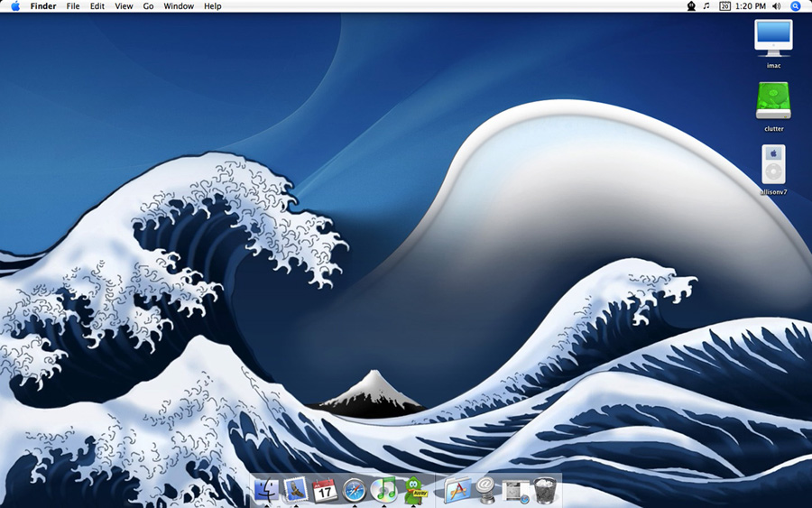812x508 pixels.
Task: Click the hooded figure menu bar icon
Action: click(x=691, y=6)
